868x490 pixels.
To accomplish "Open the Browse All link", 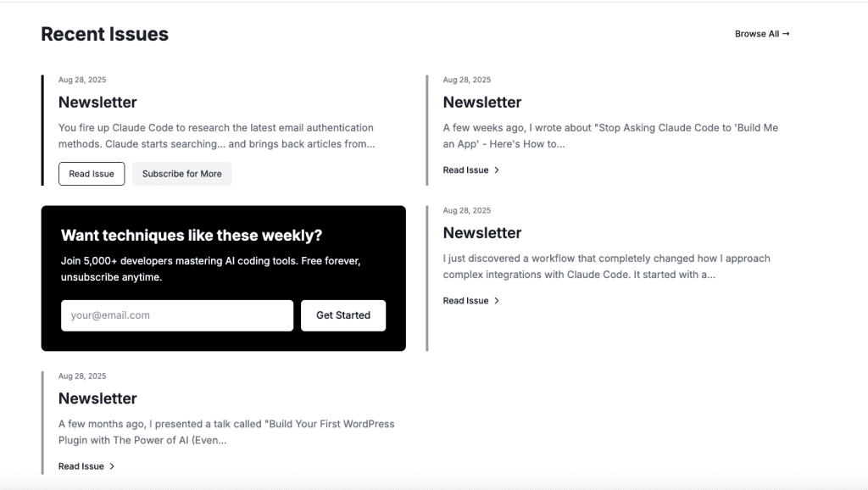I will pos(762,34).
